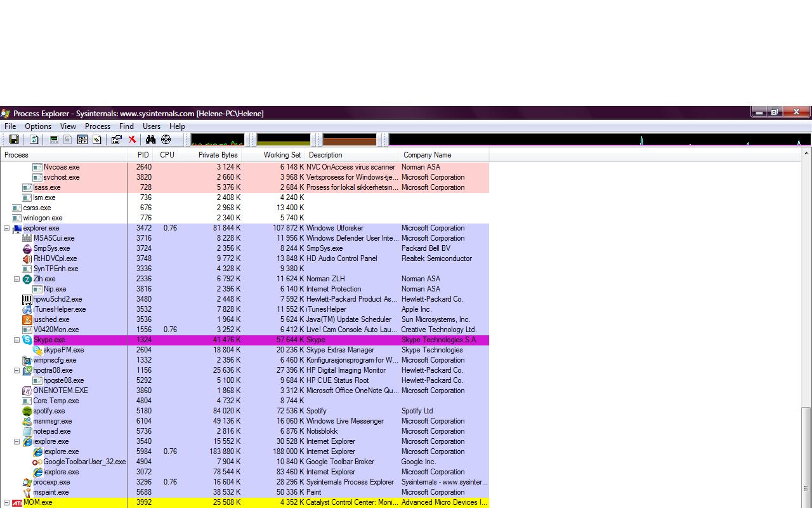812x508 pixels.
Task: Sort by the Working Set column header
Action: click(x=273, y=155)
